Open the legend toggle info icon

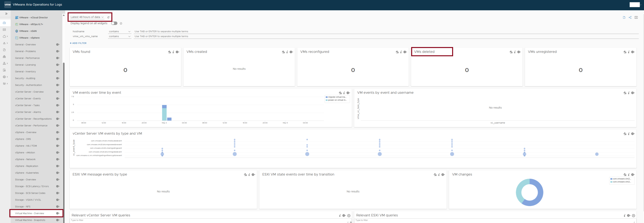click(121, 24)
